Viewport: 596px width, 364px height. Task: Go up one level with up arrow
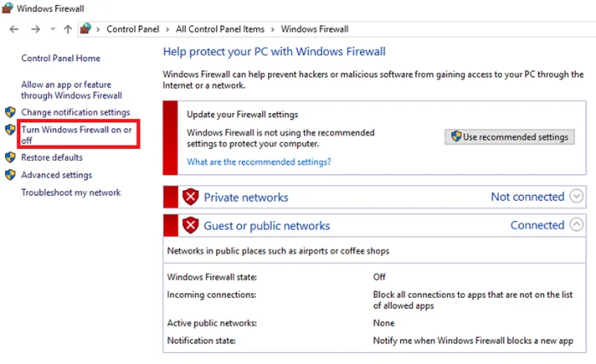(x=68, y=29)
